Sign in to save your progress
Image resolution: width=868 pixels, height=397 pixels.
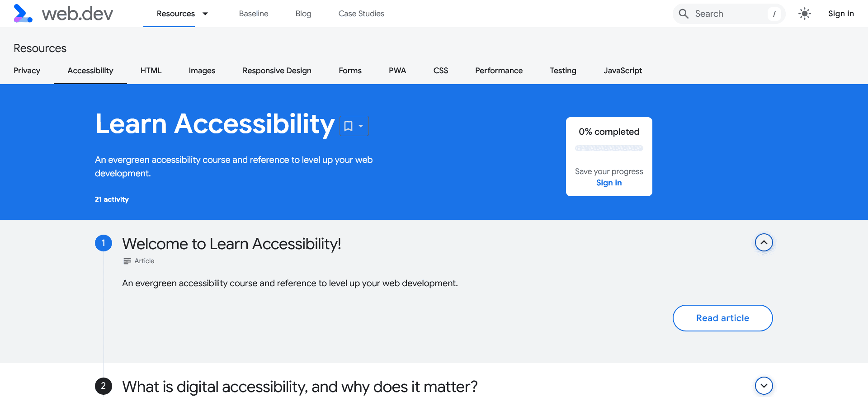click(609, 183)
